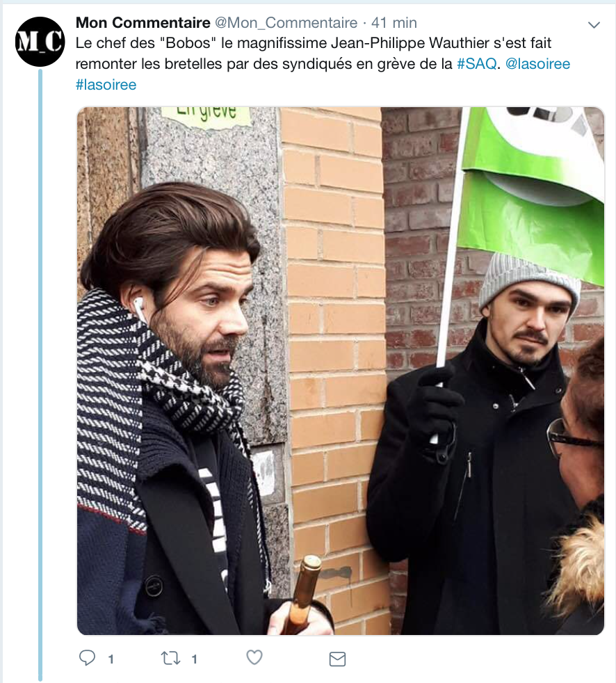Viewport: 616px width, 683px height.
Task: Follow the blue thread connector line
Action: [x=40, y=375]
